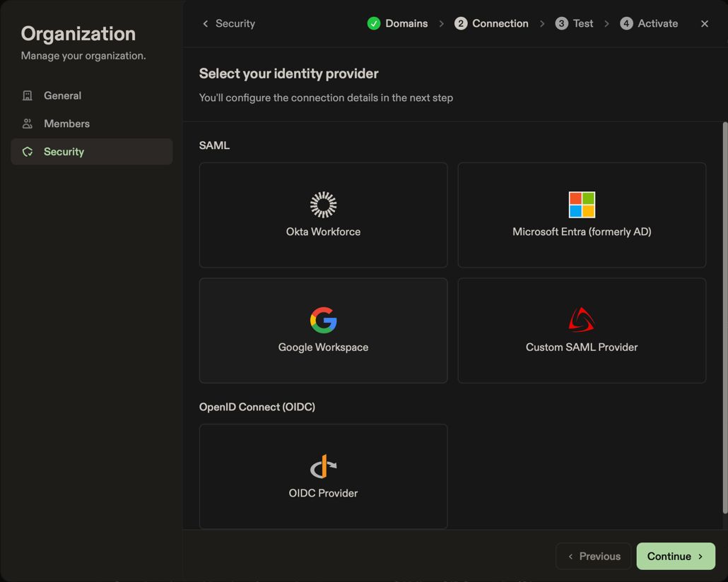Click the Previous button
Screen dimensions: 728x582
click(x=594, y=556)
